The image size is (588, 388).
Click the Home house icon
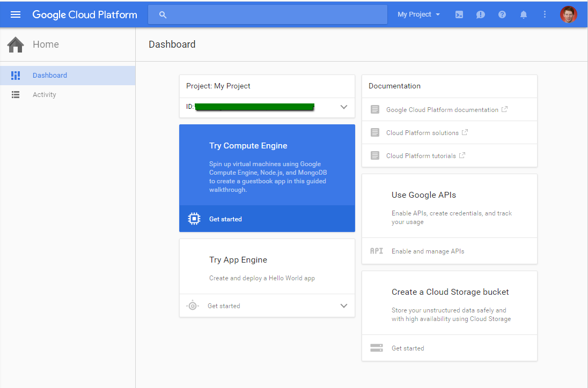(16, 44)
